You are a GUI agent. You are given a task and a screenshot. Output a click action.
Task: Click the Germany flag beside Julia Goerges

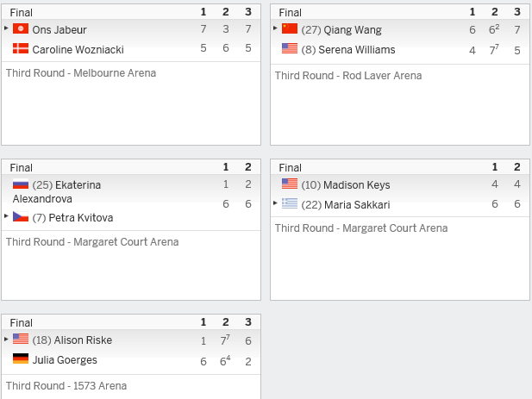click(x=21, y=358)
